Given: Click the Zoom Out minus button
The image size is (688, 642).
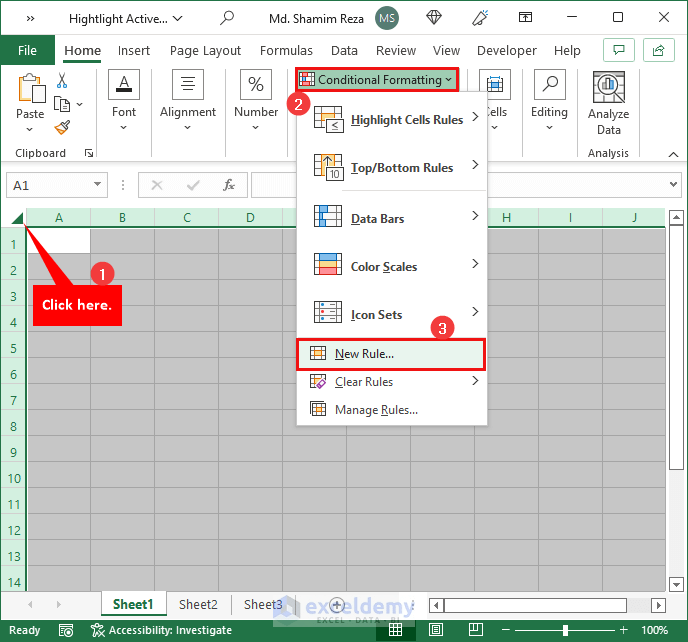Looking at the screenshot, I should [x=505, y=630].
